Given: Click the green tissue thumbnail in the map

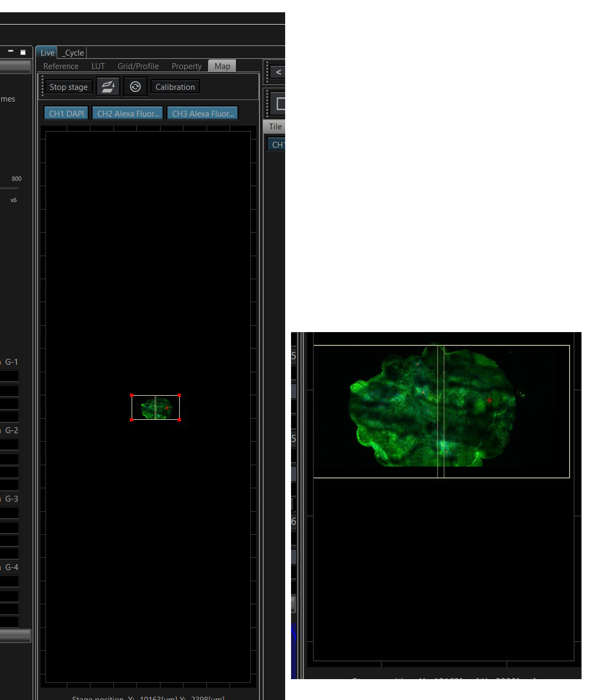Looking at the screenshot, I should click(156, 408).
